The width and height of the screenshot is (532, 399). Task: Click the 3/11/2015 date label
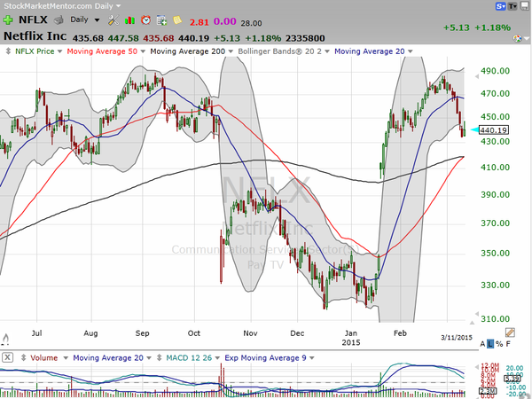pyautogui.click(x=457, y=338)
